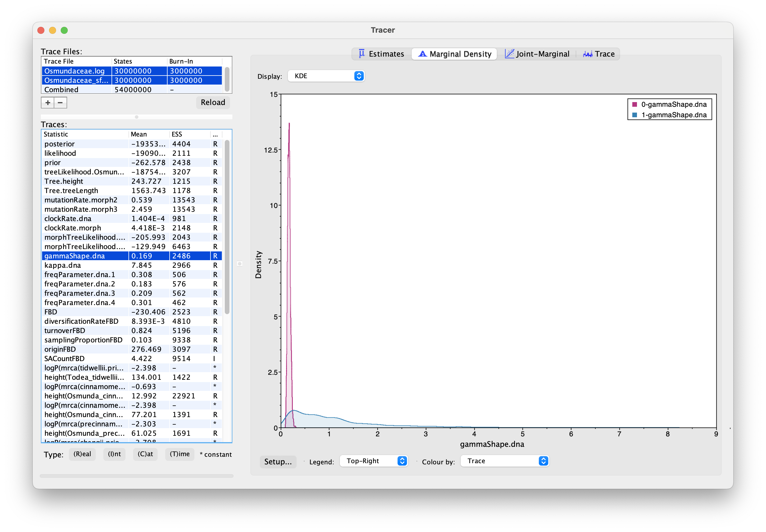Click the blue 1-gammaShape.dna legend swatch

pyautogui.click(x=635, y=115)
